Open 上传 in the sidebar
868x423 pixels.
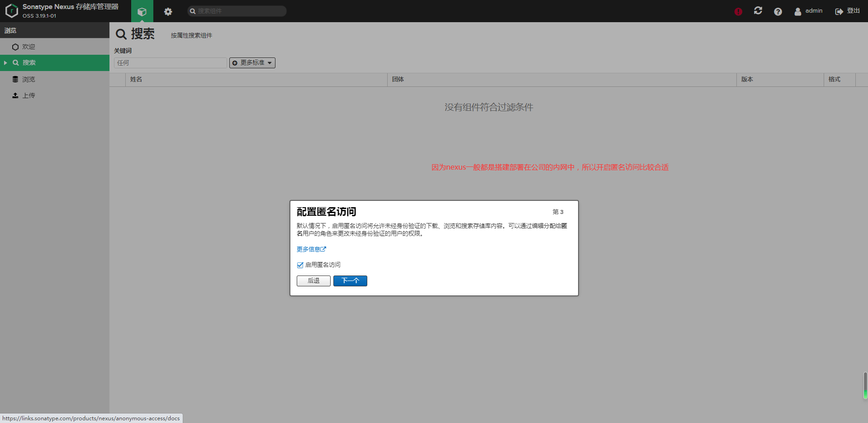(55, 95)
